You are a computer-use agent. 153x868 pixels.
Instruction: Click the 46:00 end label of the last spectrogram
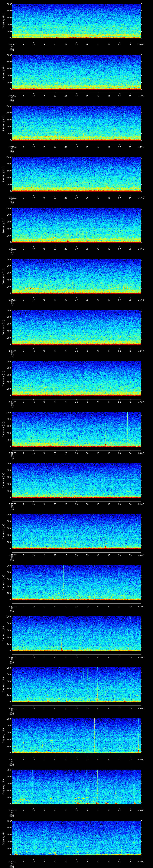tap(141, 861)
